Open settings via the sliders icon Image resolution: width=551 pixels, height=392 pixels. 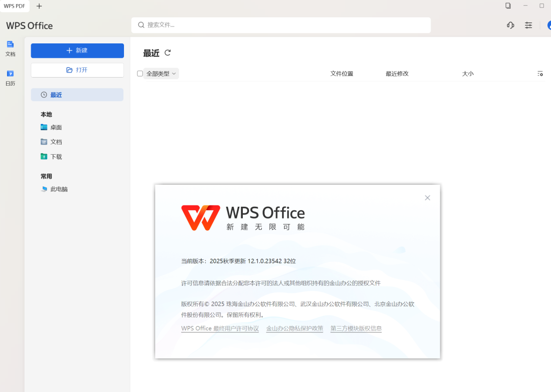click(x=528, y=25)
